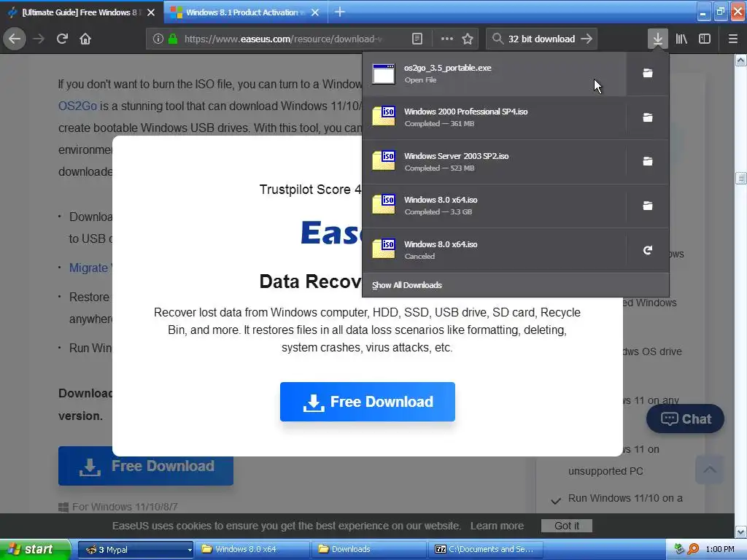Viewport: 747px width, 560px height.
Task: Click the scroll-to-top chevron button
Action: point(709,470)
